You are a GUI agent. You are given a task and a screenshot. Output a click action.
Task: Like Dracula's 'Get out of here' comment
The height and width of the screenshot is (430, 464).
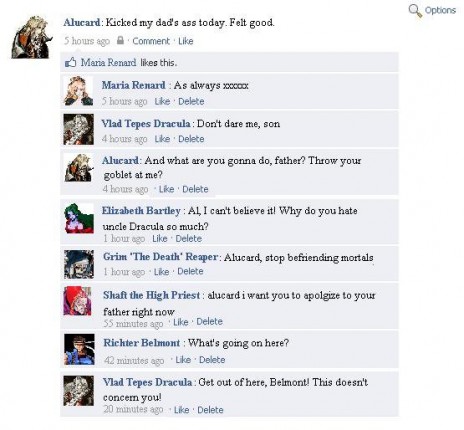[x=182, y=410]
